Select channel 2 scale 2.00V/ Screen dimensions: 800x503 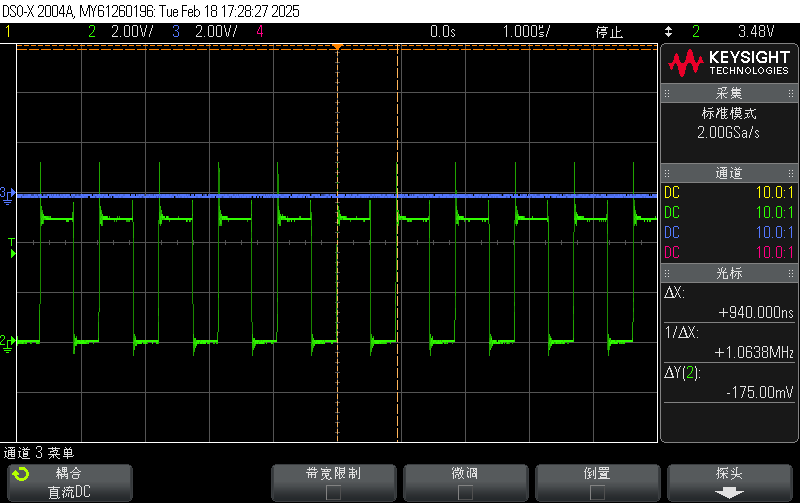[x=132, y=32]
